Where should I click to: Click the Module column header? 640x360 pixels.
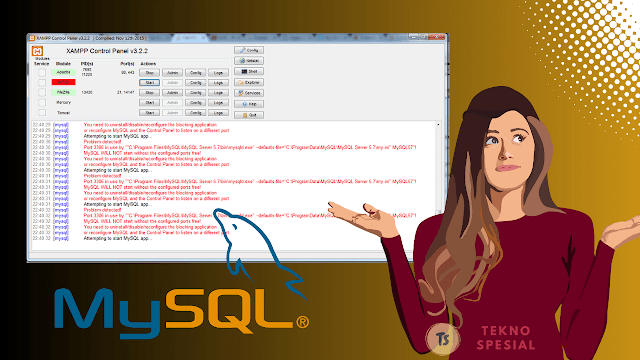(x=63, y=64)
